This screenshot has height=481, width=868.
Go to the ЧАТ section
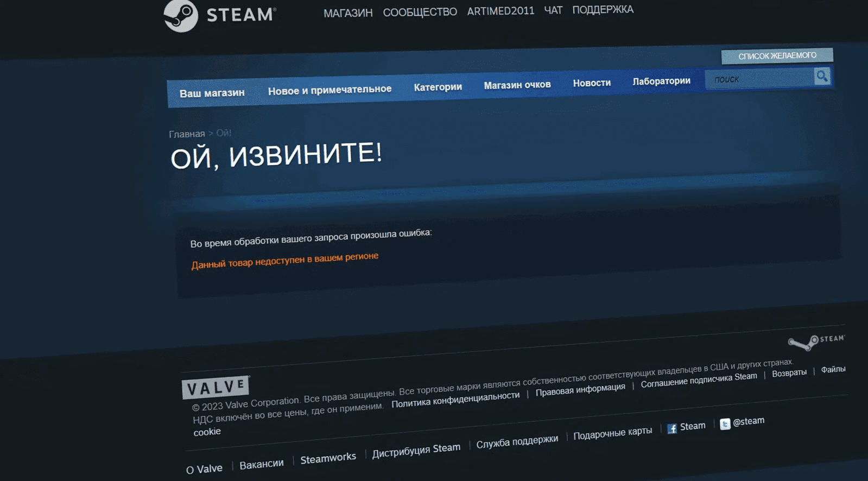click(553, 10)
